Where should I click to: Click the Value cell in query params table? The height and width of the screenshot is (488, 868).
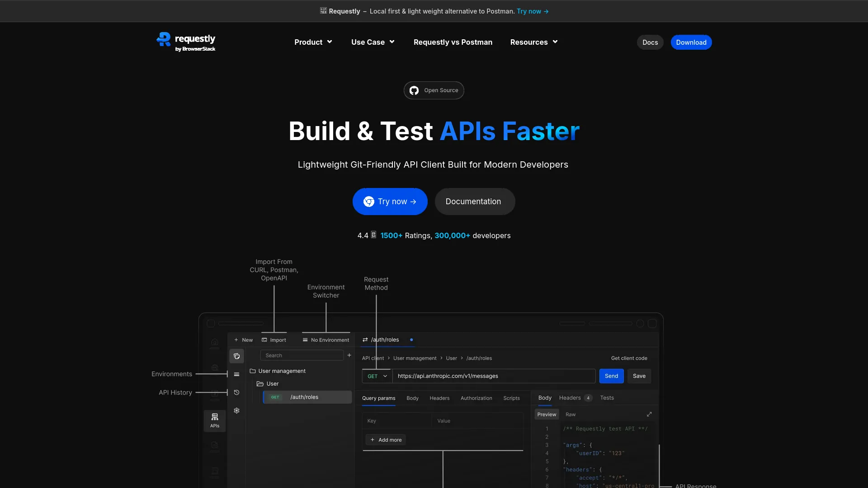(x=477, y=421)
